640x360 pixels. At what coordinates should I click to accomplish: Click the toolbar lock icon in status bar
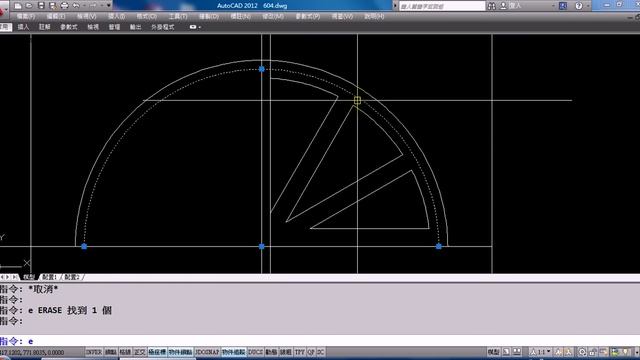(x=593, y=352)
